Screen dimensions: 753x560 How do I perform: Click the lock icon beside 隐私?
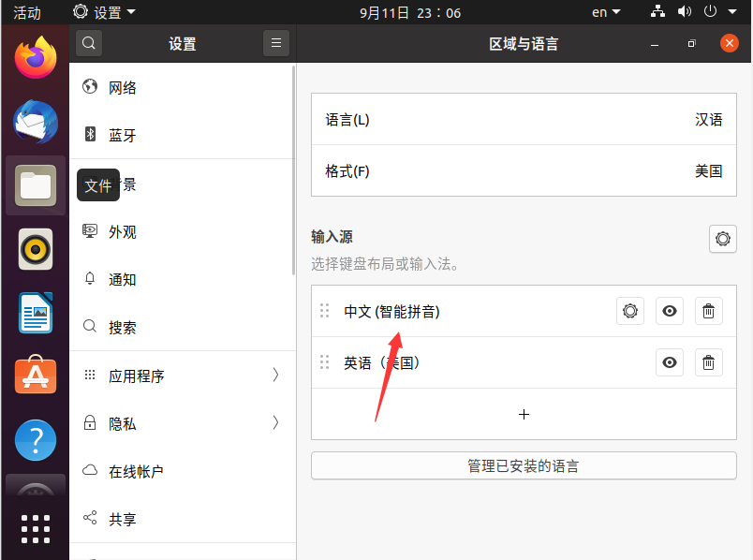90,422
